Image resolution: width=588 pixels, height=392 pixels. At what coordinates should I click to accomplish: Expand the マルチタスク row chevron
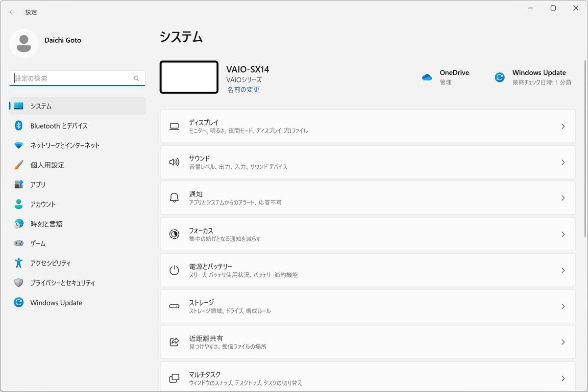tap(563, 378)
